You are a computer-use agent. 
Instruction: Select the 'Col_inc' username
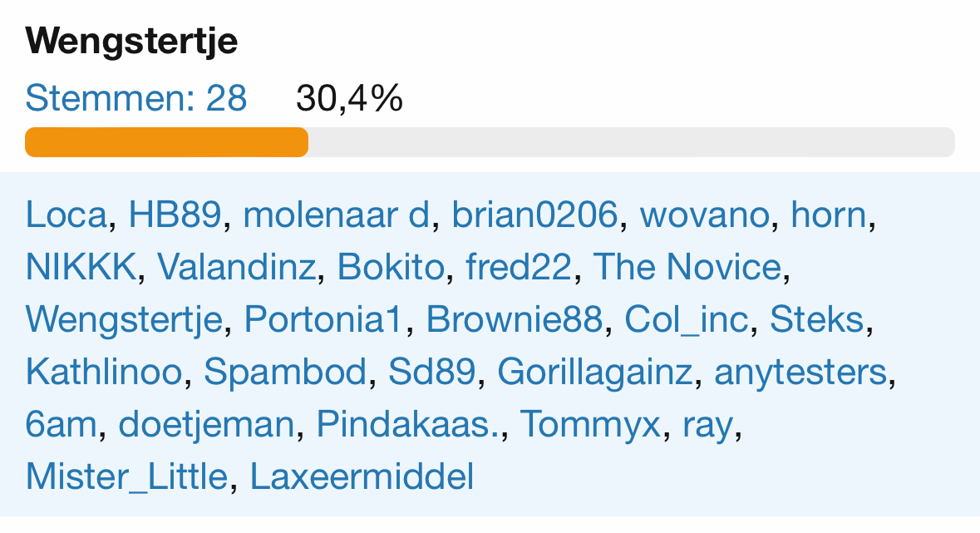[x=687, y=320]
